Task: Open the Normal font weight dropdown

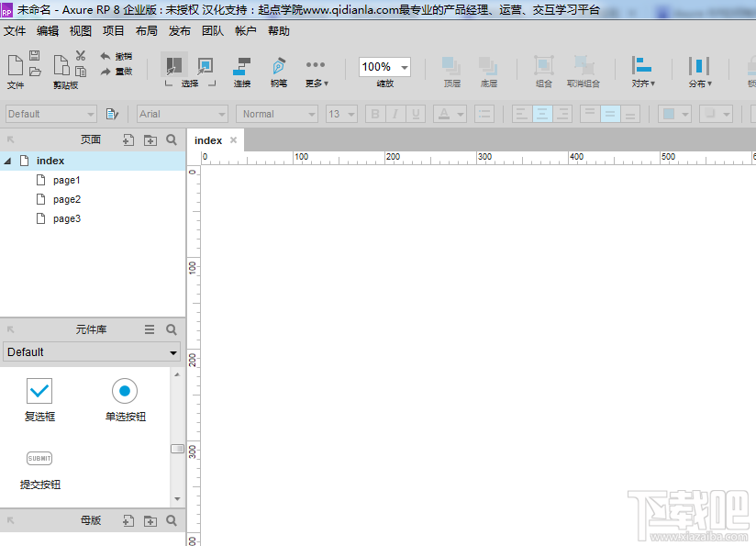Action: 277,115
